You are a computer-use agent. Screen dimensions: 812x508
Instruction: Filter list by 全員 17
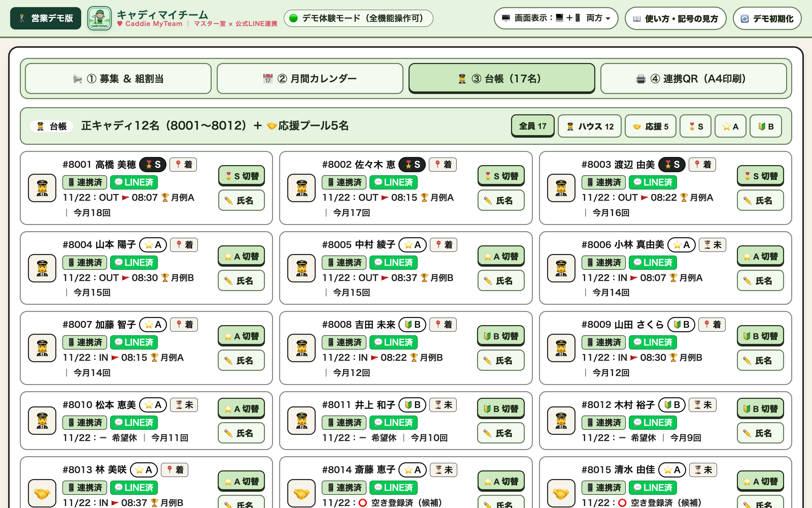point(533,126)
